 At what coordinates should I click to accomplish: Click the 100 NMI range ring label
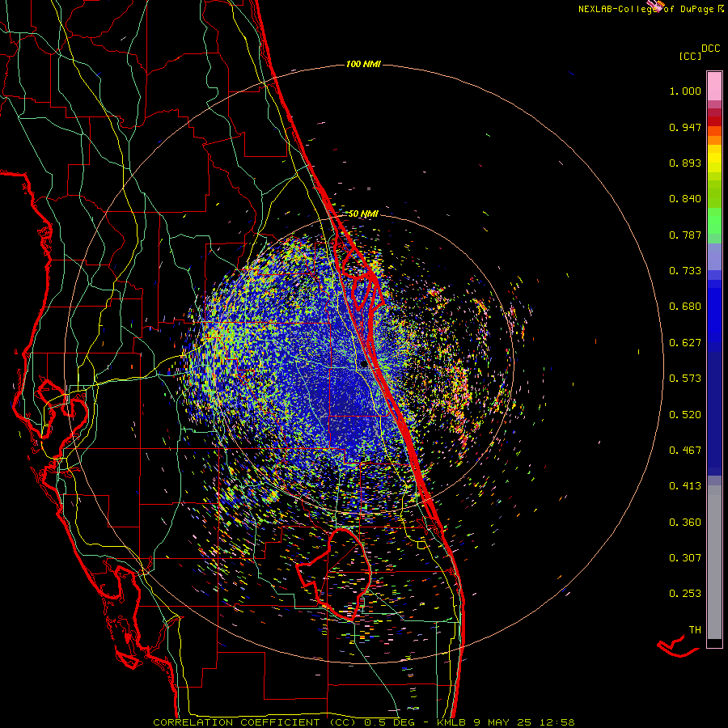coord(363,64)
